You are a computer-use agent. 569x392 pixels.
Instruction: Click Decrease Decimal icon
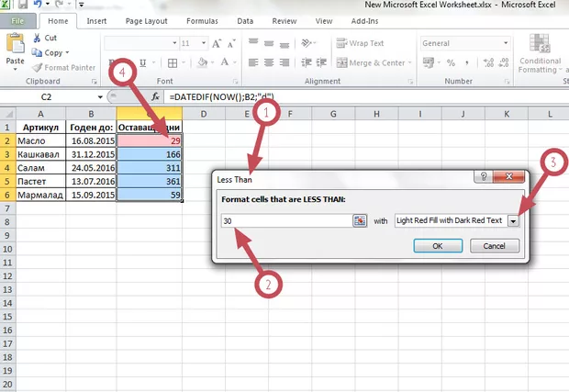[x=504, y=62]
